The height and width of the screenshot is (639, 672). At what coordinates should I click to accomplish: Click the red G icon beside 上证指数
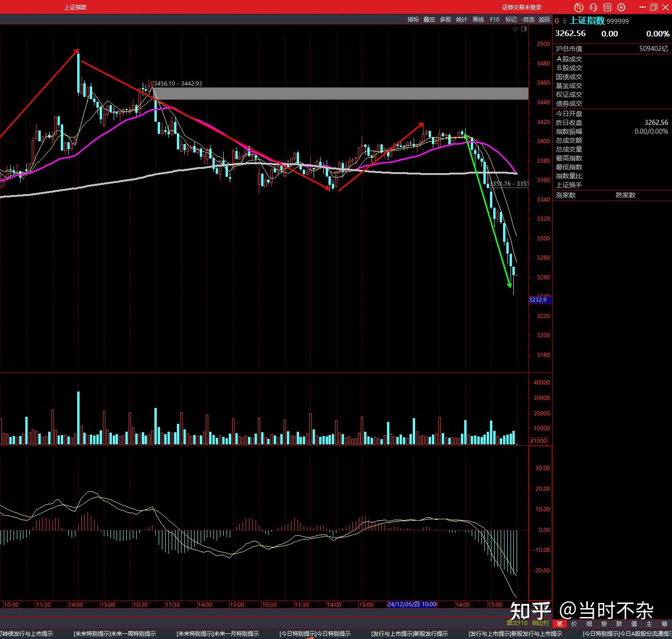tap(557, 21)
